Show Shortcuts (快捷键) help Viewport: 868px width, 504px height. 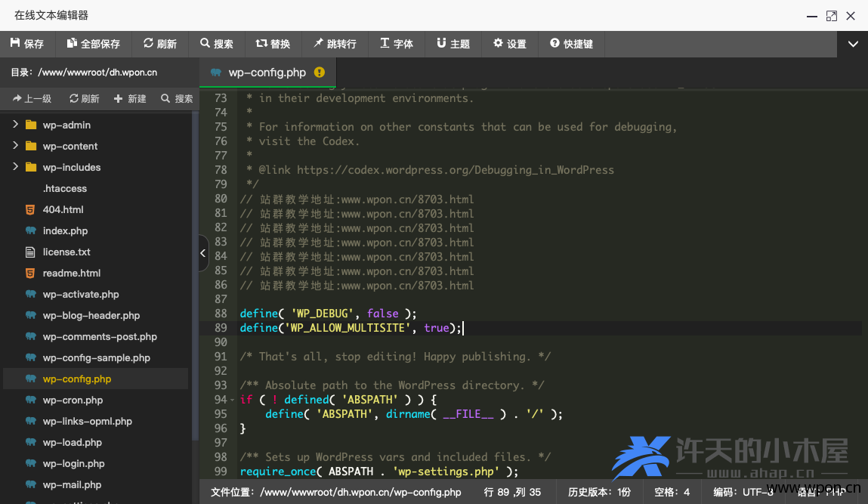571,44
